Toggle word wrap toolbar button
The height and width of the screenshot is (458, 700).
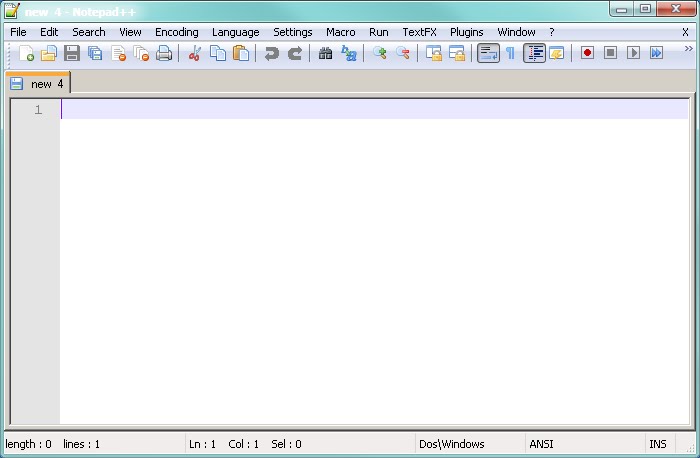(488, 53)
